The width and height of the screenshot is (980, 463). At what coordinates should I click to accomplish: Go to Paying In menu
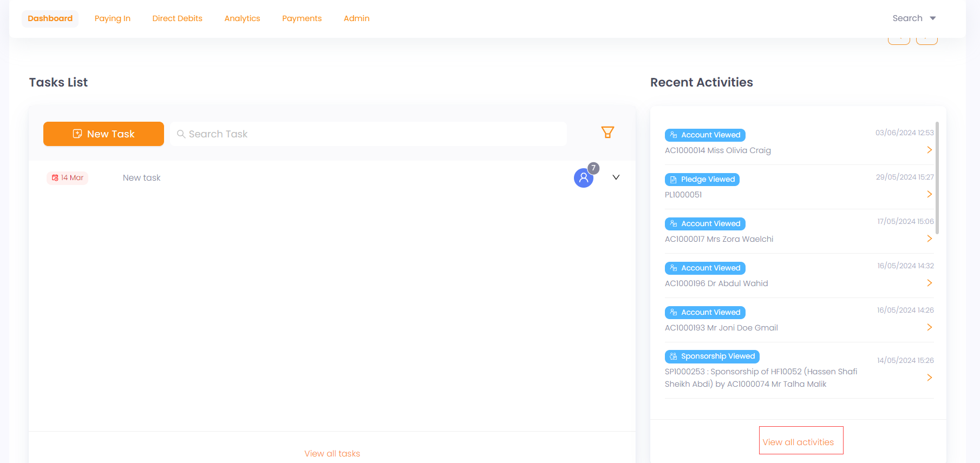(x=113, y=18)
